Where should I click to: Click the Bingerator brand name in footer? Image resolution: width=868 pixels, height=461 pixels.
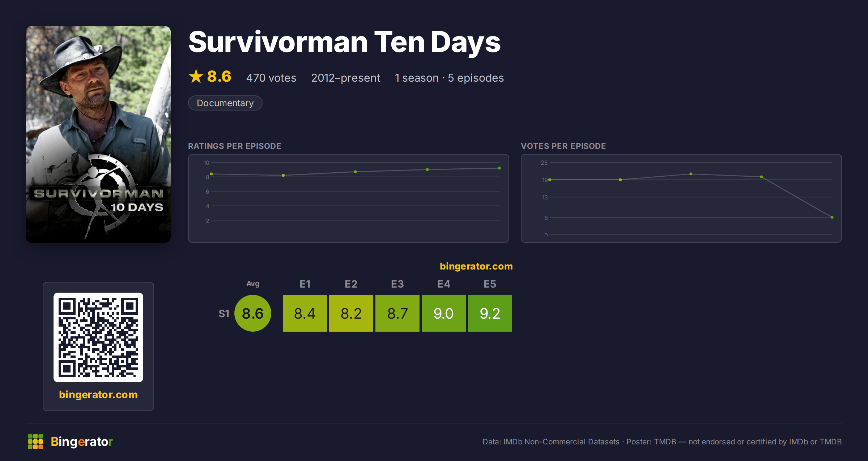82,441
